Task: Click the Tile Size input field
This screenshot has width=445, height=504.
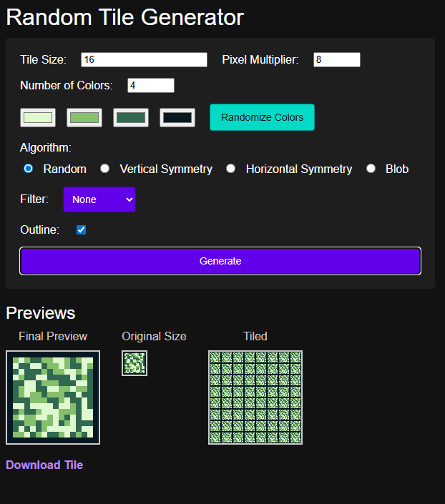Action: [144, 60]
